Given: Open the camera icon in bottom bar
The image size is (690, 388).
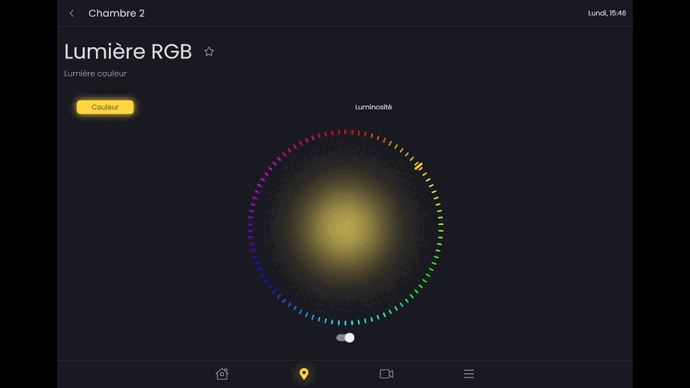Looking at the screenshot, I should coord(386,373).
